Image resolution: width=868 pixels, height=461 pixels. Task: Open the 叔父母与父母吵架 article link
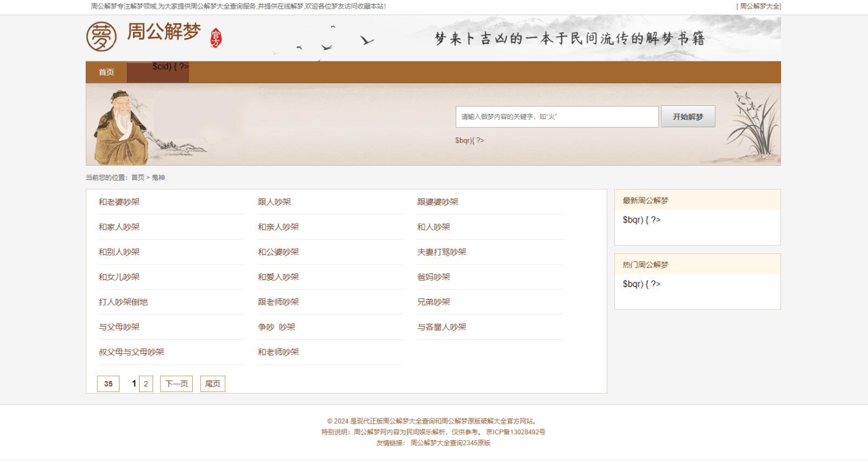coord(131,352)
